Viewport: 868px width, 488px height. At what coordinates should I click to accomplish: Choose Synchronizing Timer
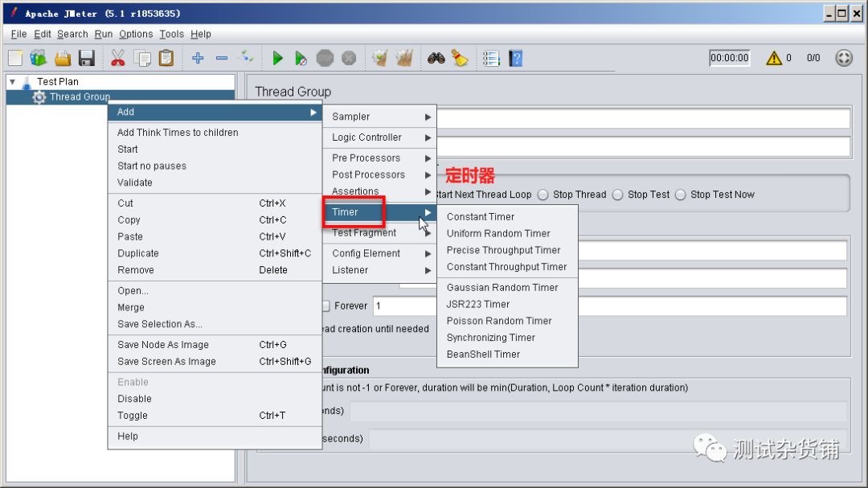(x=508, y=338)
